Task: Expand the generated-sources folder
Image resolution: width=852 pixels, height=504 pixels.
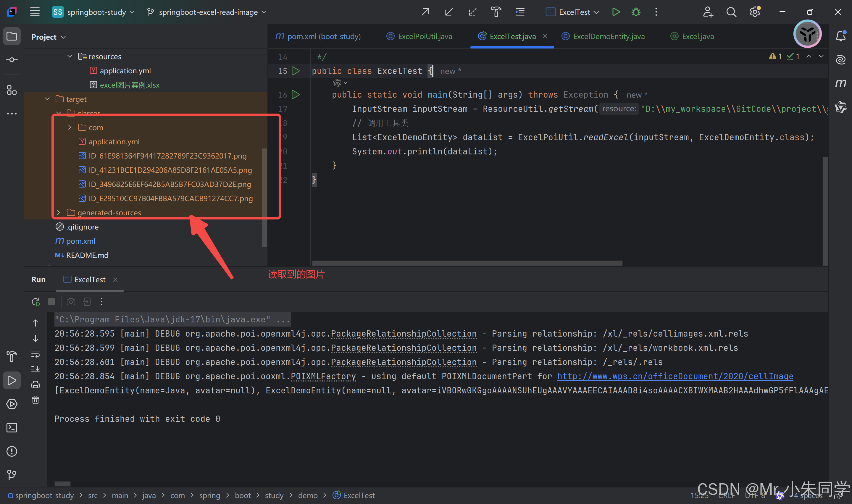Action: tap(58, 212)
